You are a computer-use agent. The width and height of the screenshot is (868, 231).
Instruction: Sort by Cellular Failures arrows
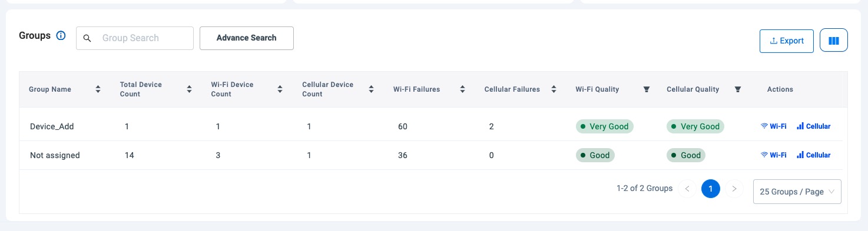pos(554,89)
